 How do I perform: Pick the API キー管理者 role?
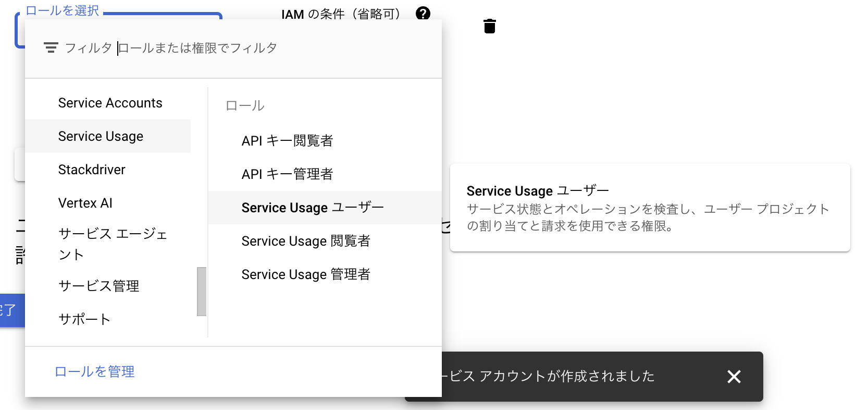pyautogui.click(x=287, y=174)
